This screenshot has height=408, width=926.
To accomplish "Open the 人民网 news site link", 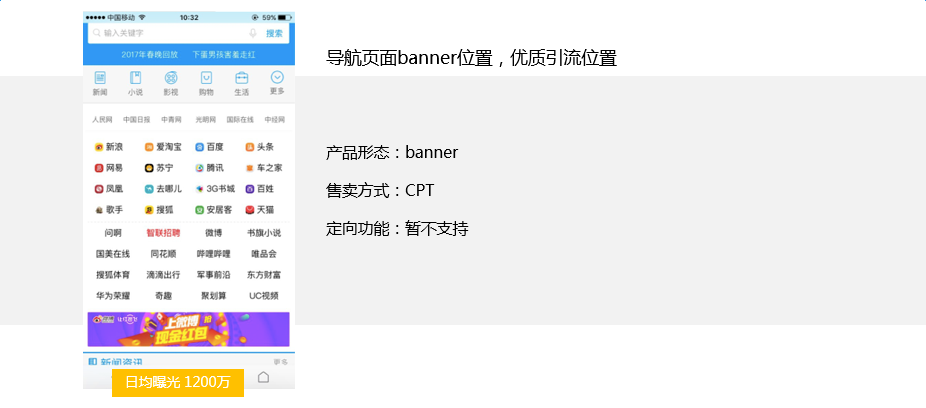I will (x=102, y=120).
